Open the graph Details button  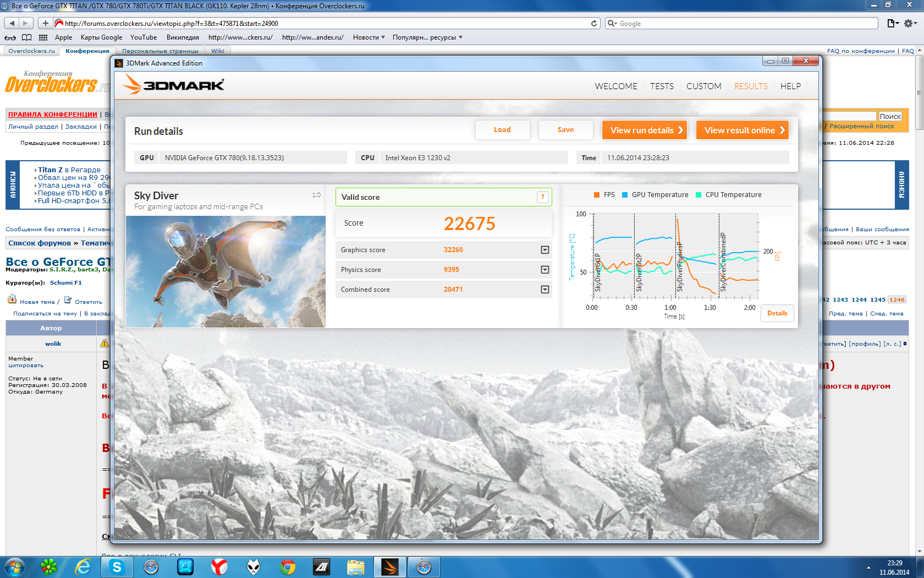tap(777, 313)
